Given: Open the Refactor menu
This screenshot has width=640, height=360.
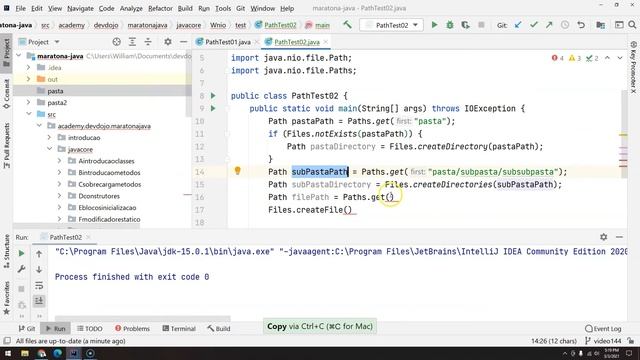Looking at the screenshot, I should pyautogui.click(x=160, y=8).
